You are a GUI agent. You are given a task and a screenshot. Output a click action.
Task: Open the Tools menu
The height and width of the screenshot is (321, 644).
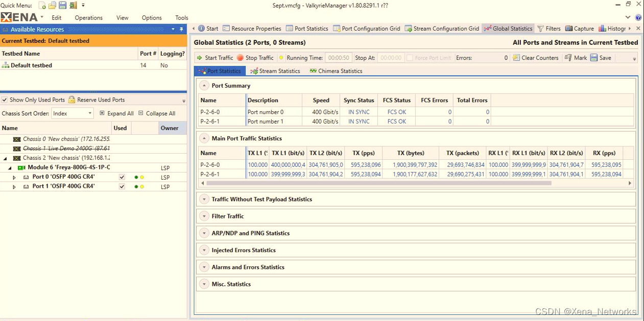coord(182,17)
